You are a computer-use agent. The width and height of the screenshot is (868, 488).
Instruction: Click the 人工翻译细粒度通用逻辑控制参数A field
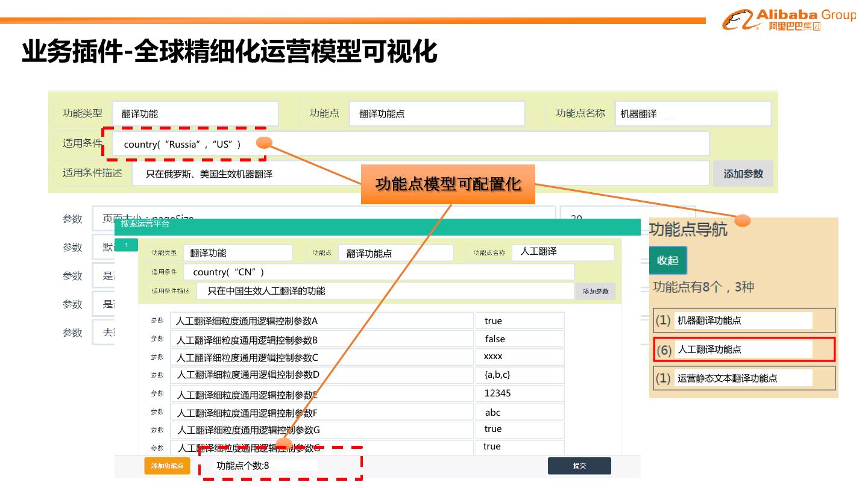(x=322, y=321)
